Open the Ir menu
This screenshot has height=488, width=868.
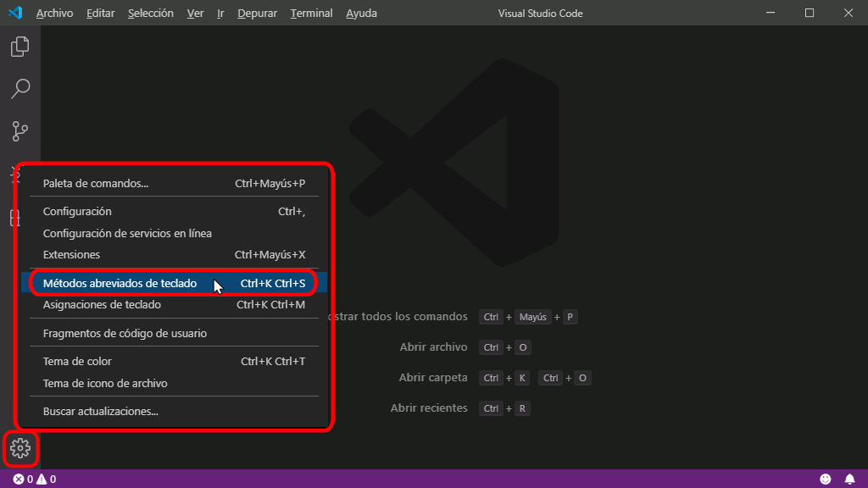pyautogui.click(x=220, y=14)
